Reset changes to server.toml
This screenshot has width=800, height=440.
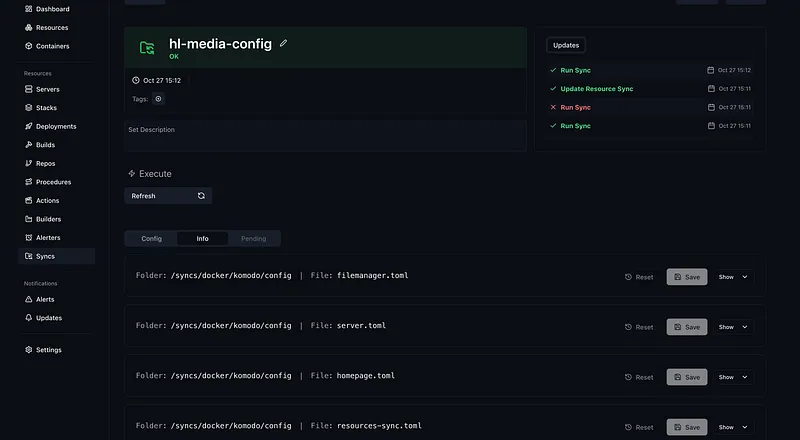tap(639, 327)
